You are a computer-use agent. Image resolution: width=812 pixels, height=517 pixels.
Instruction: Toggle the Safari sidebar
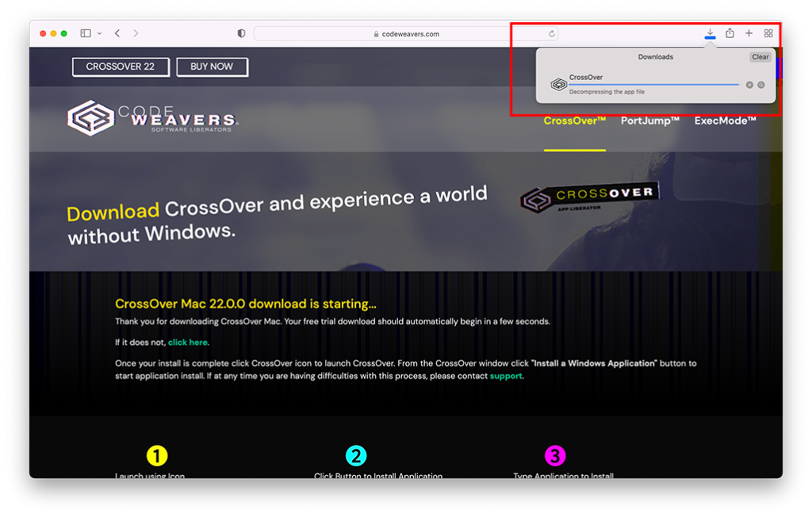coord(86,33)
